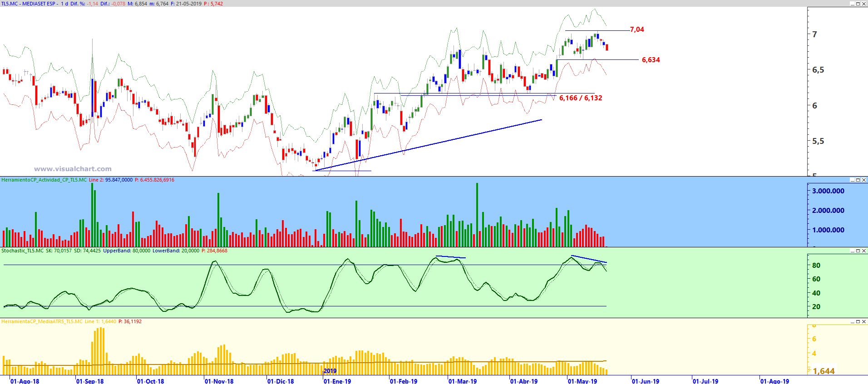Click the 01-Dic-18 date on time axis
Image resolution: width=868 pixels, height=384 pixels.
[x=281, y=381]
